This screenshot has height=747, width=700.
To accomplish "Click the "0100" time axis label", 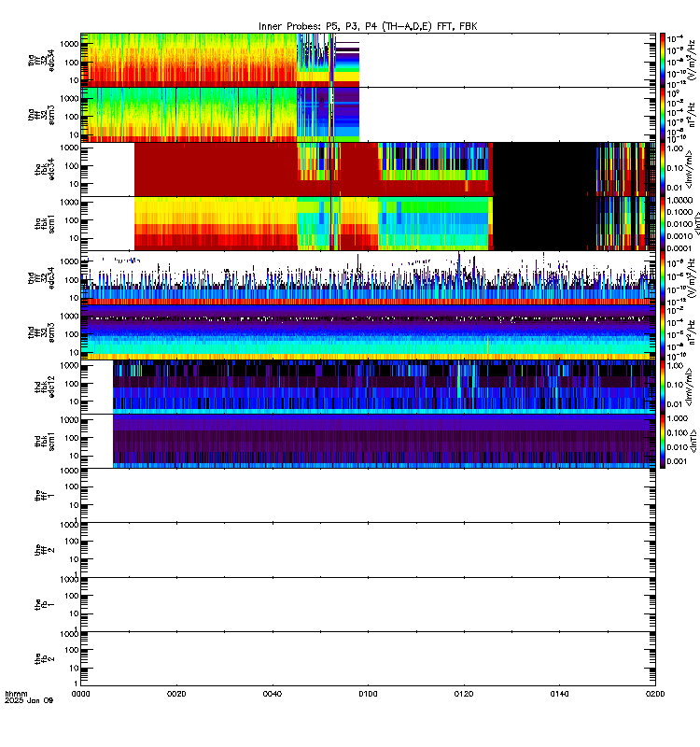I will (x=368, y=694).
